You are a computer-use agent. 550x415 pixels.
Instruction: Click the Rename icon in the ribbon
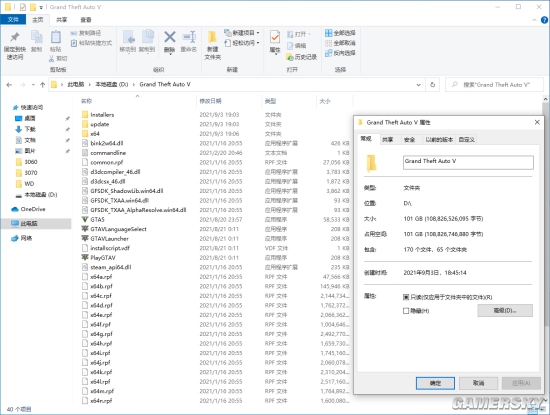189,37
